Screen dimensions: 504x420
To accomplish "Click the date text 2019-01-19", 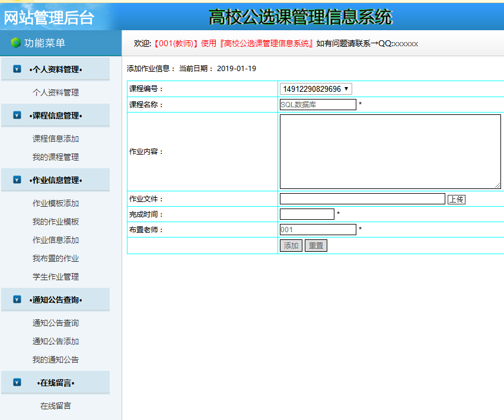I will [x=236, y=68].
